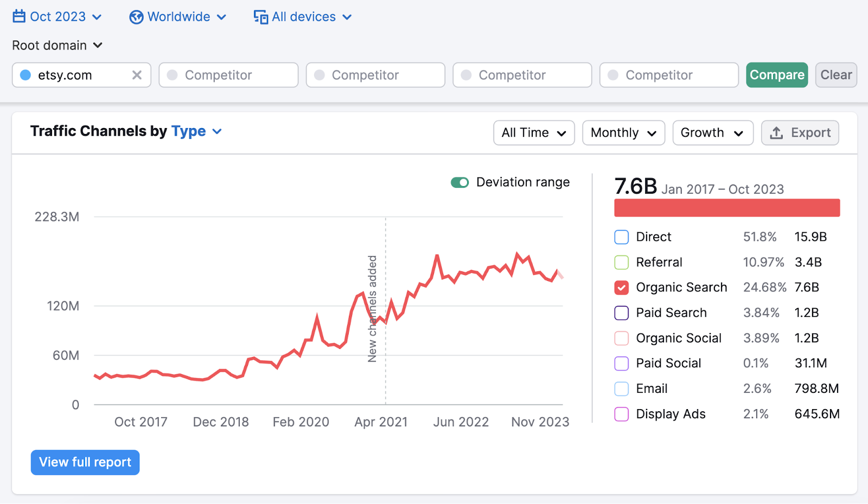
Task: Open the Oct 2023 date dropdown
Action: [x=57, y=16]
